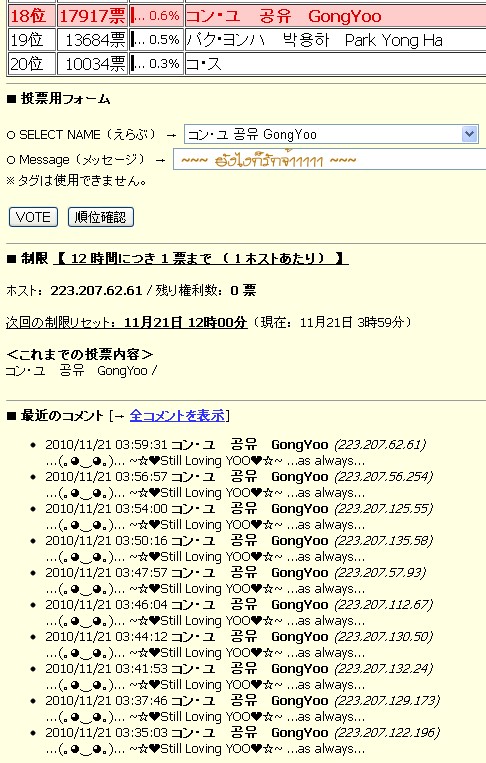Click the comment from 223.207.56.254
The height and width of the screenshot is (763, 486).
pos(238,485)
